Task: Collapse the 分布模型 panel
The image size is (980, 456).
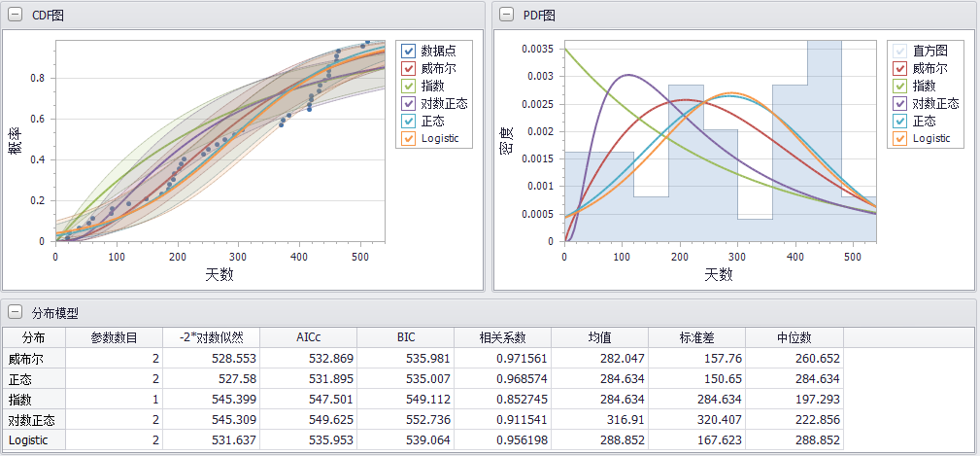Action: pyautogui.click(x=15, y=312)
